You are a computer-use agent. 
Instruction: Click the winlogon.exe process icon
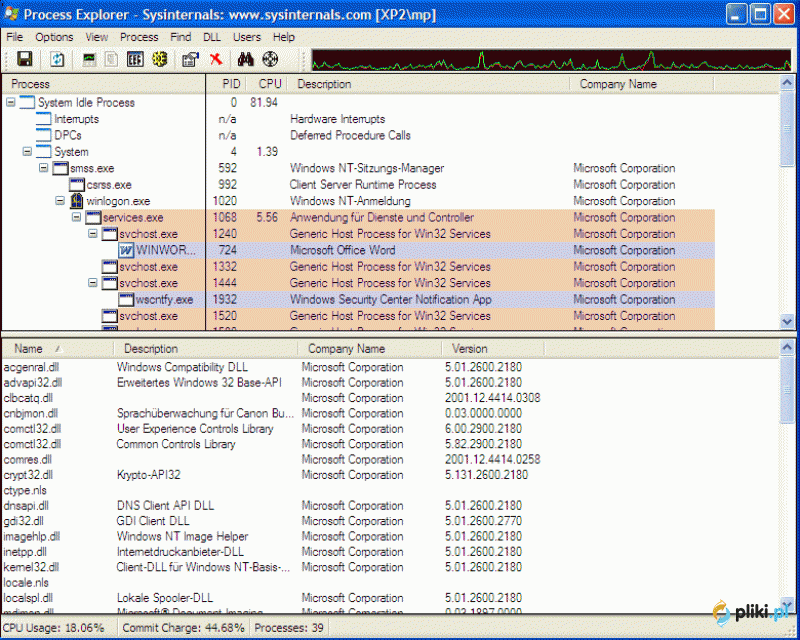[77, 201]
